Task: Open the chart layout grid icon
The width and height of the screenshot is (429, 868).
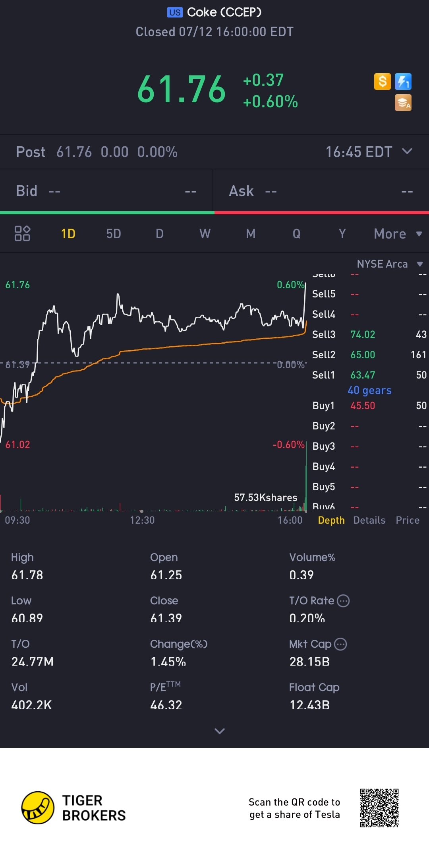Action: point(22,233)
